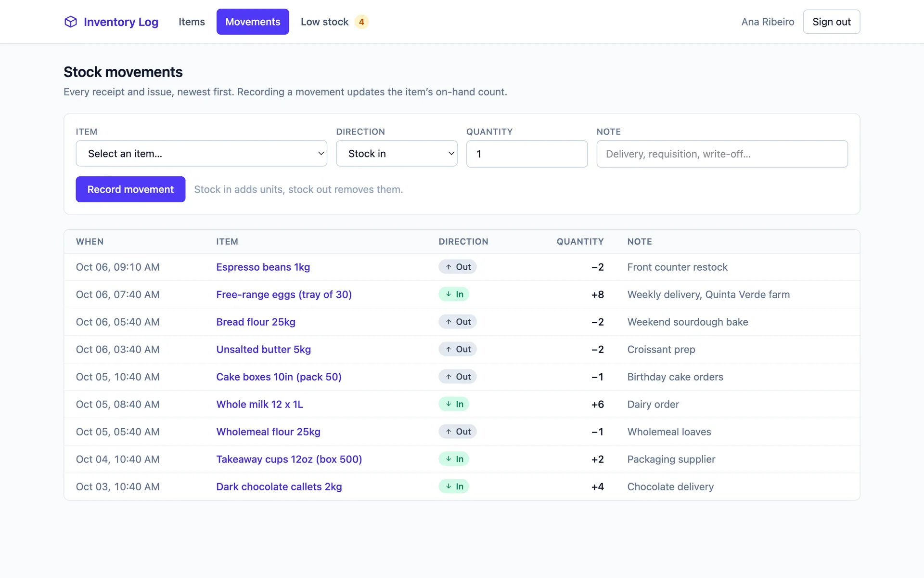Open Cake boxes 10in (pack 50) link
The height and width of the screenshot is (578, 924).
(279, 377)
